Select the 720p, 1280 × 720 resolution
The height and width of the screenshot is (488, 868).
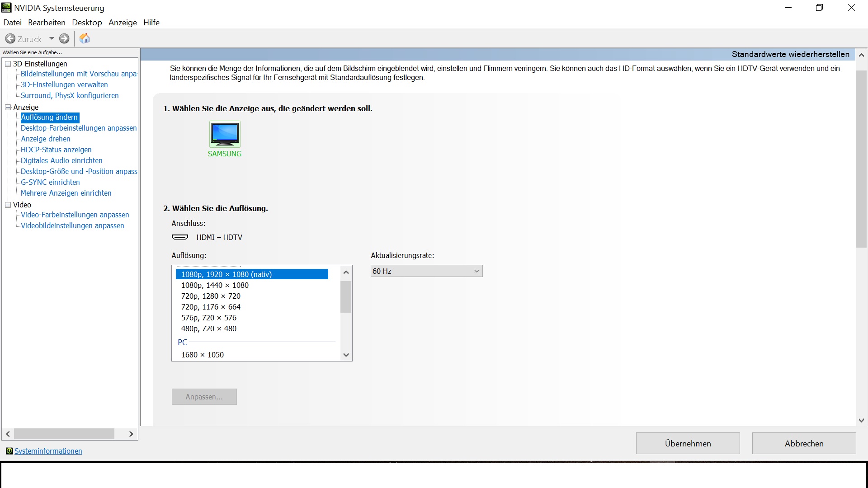211,296
